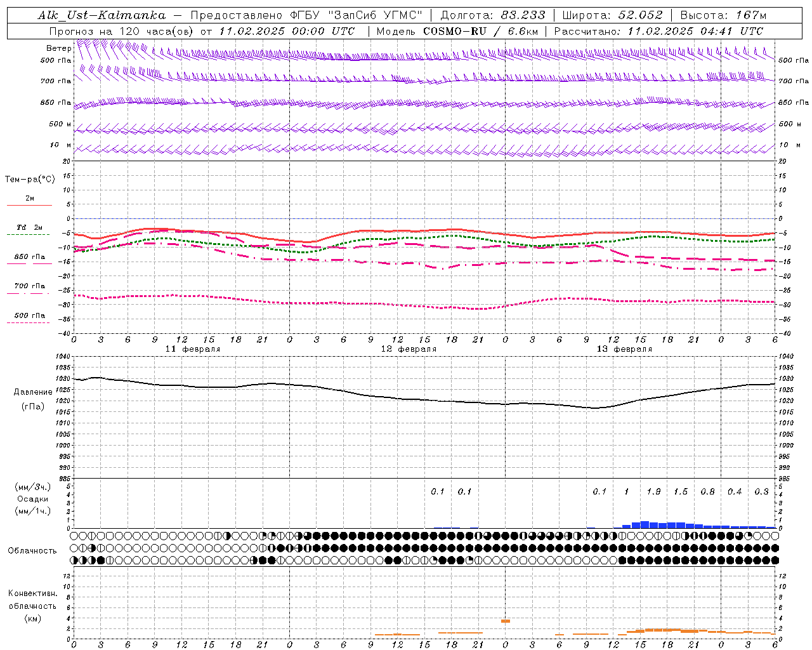812x650 pixels.
Task: Click the tallest blue precipitation bar
Action: click(645, 524)
